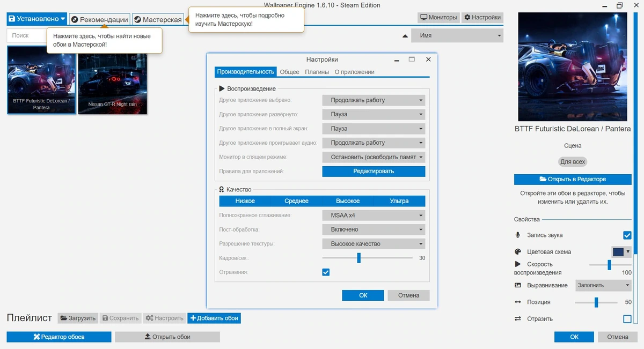
Task: Click the flip icon beside Отразить
Action: coord(518,319)
